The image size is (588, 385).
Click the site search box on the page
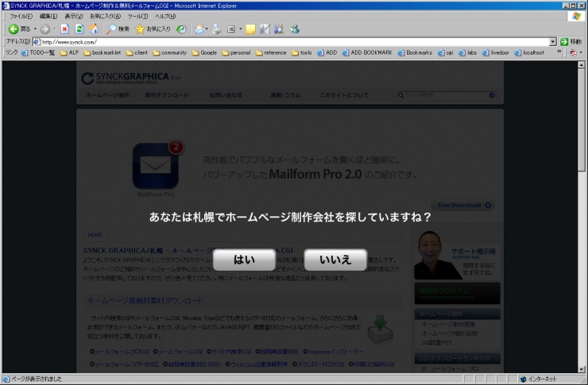point(447,95)
